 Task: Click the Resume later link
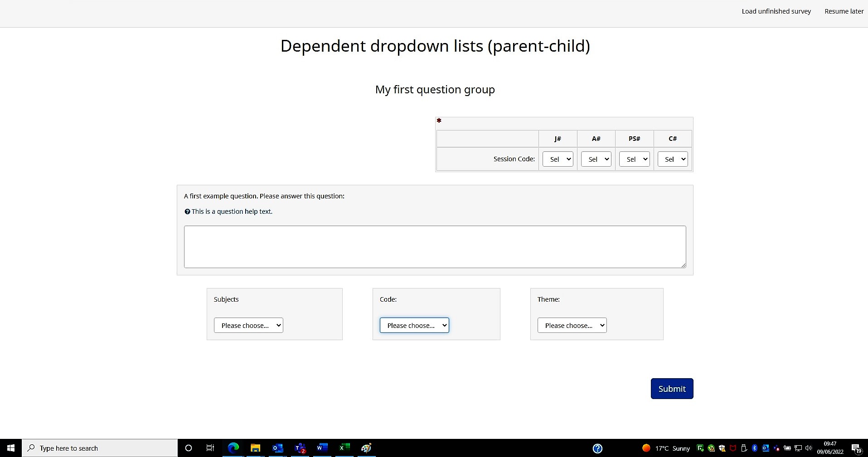(x=844, y=11)
